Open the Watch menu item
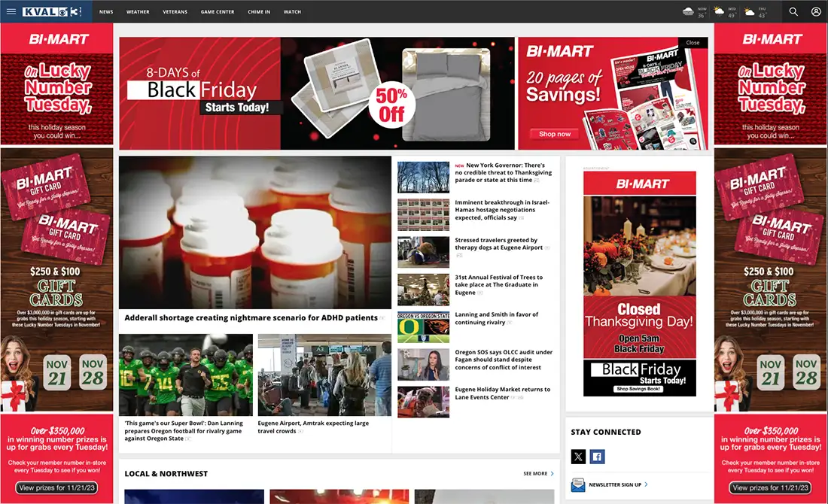The width and height of the screenshot is (828, 504). tap(292, 11)
